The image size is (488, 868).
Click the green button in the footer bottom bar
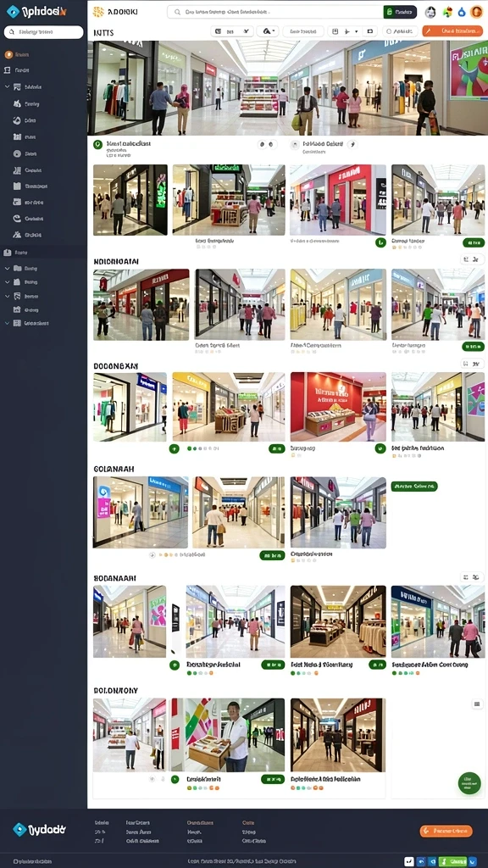[x=452, y=861]
